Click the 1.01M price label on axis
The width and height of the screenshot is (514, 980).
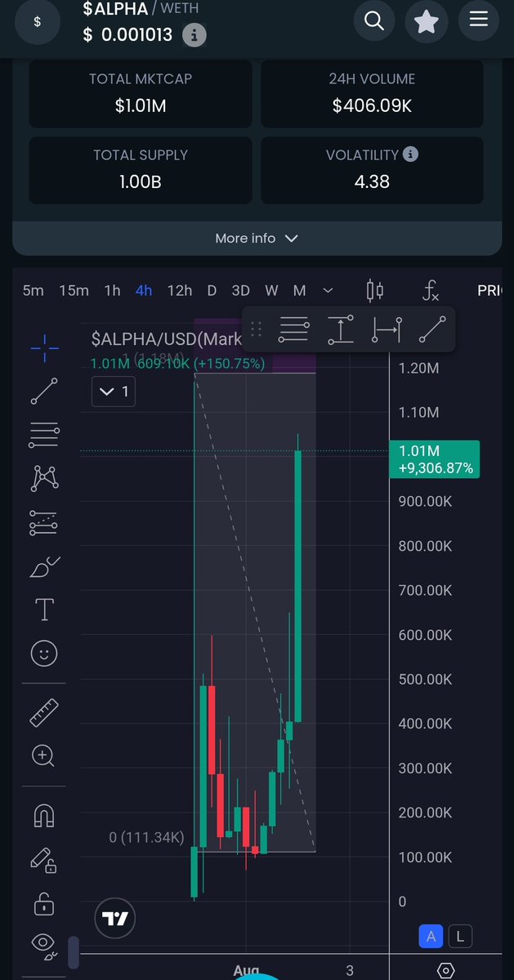[435, 459]
